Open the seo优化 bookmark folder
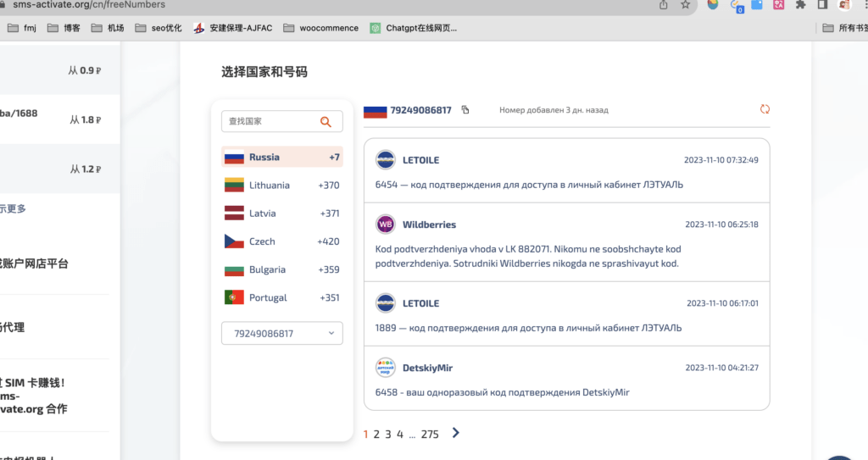The width and height of the screenshot is (868, 460). click(159, 28)
